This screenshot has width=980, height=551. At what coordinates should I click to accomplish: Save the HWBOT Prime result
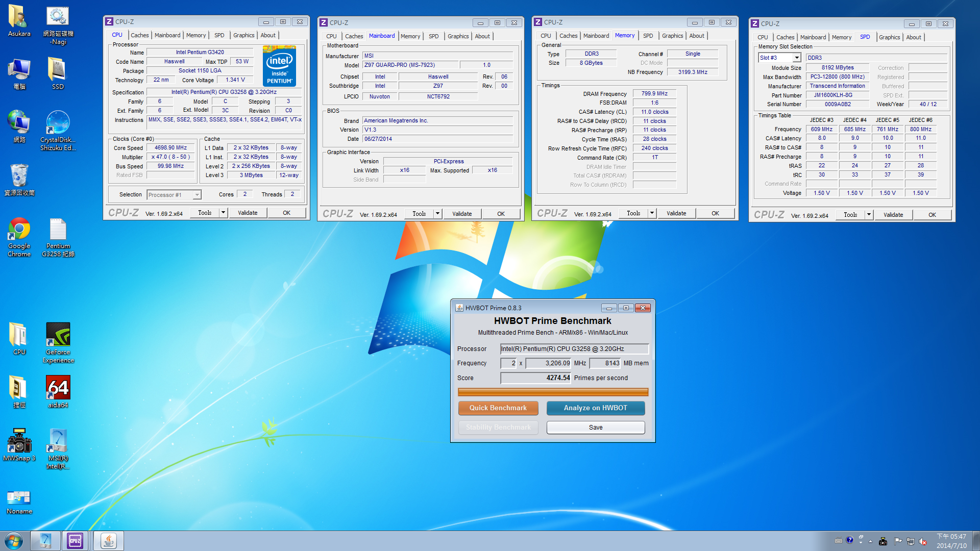596,428
